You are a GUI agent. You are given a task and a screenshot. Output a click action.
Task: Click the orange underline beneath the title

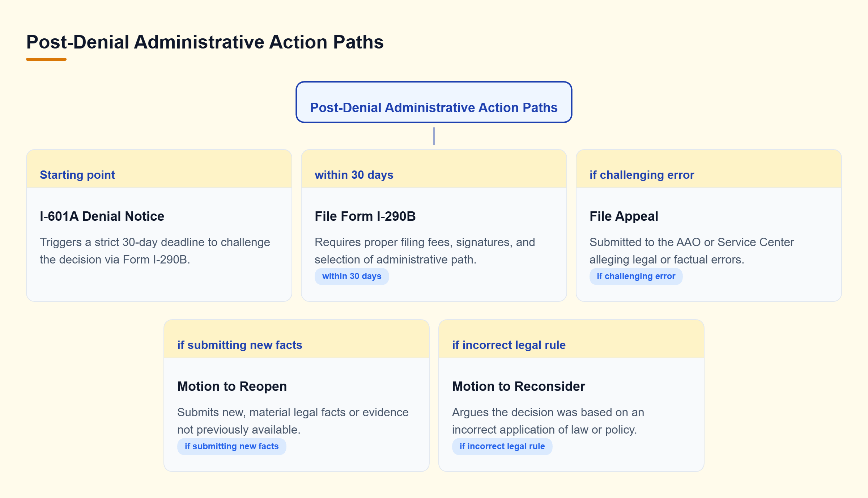pyautogui.click(x=46, y=59)
